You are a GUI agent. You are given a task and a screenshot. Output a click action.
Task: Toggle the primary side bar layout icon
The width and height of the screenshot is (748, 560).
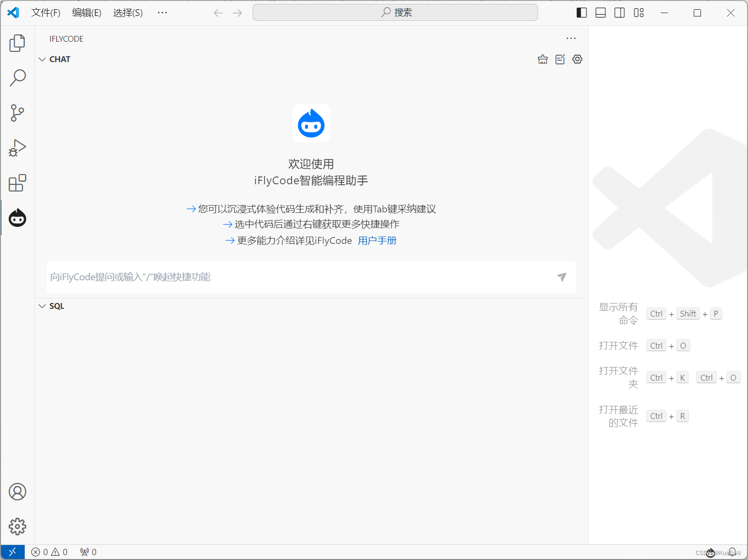582,13
